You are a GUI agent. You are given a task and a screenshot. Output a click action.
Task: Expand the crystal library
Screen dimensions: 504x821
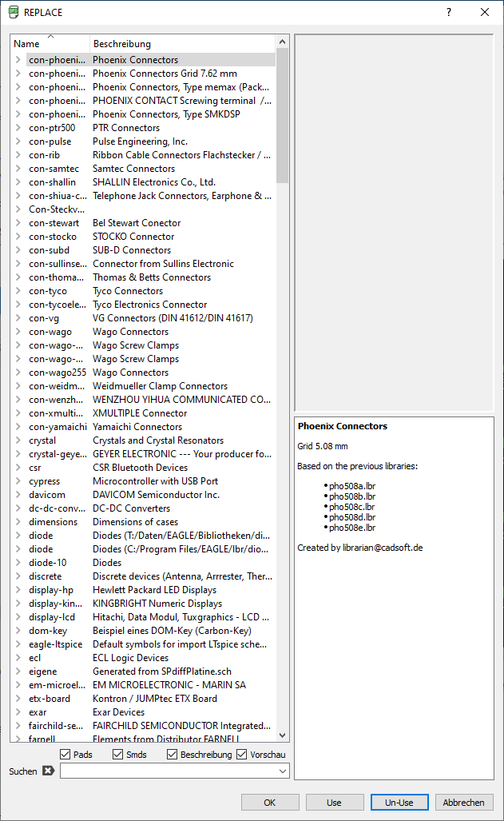18,440
